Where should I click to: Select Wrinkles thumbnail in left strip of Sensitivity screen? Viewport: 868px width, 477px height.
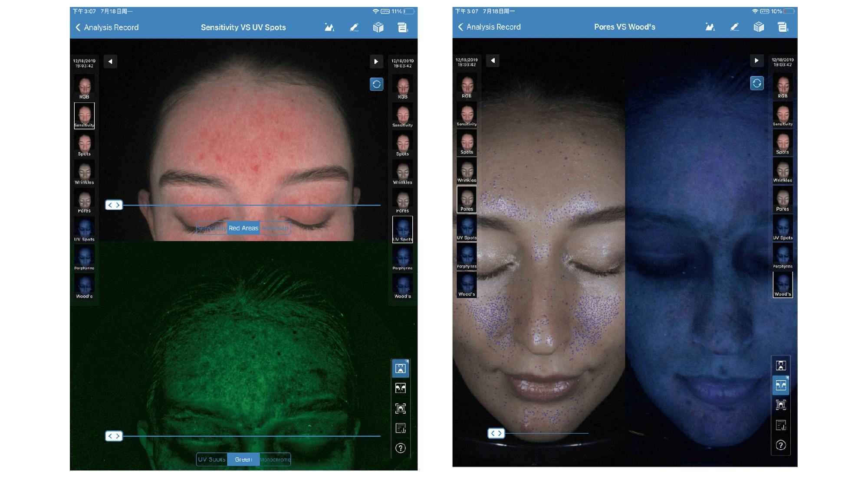coord(84,173)
